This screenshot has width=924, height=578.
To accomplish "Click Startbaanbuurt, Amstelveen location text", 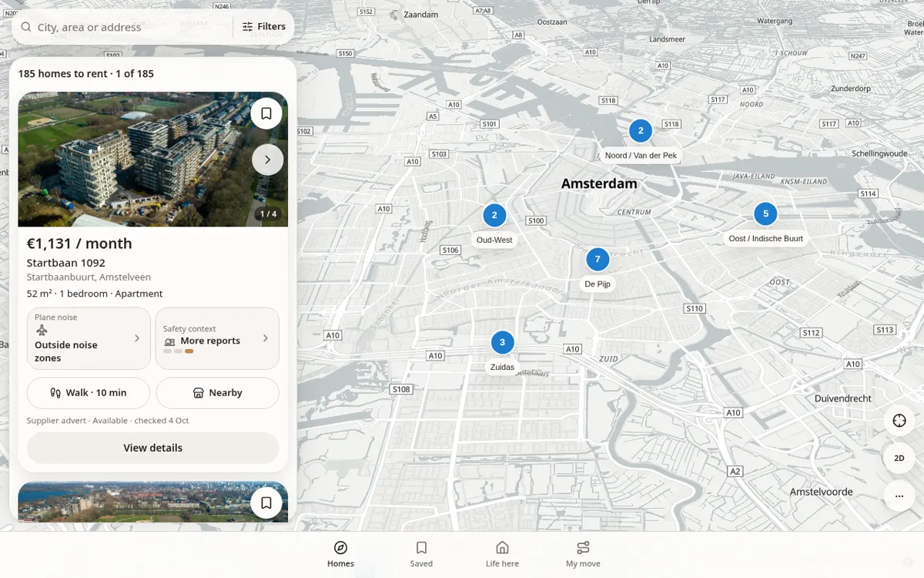I will point(89,277).
